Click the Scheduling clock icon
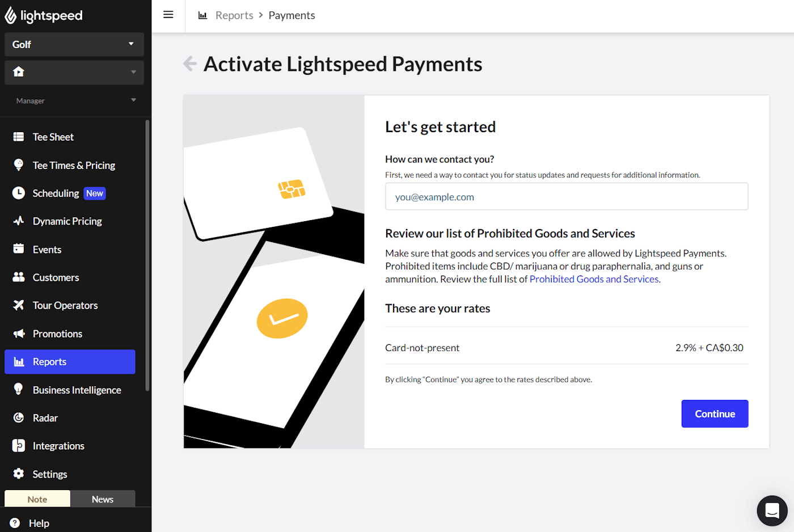 19,193
